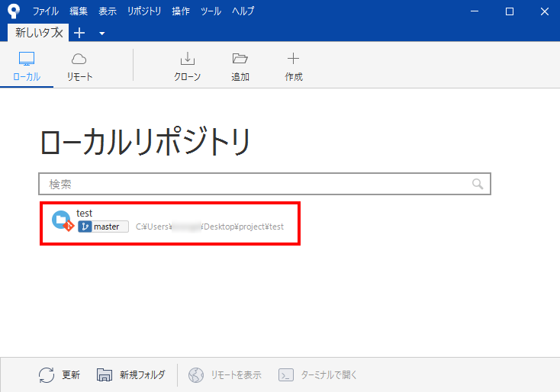The width and height of the screenshot is (560, 392).
Task: Click the 追加 folder icon
Action: tap(240, 58)
